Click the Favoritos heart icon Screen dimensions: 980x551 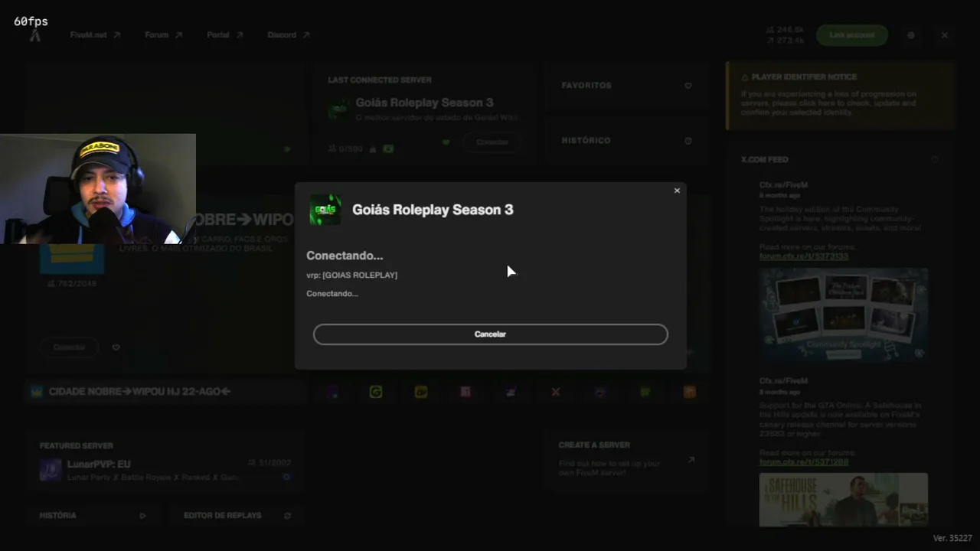point(688,86)
